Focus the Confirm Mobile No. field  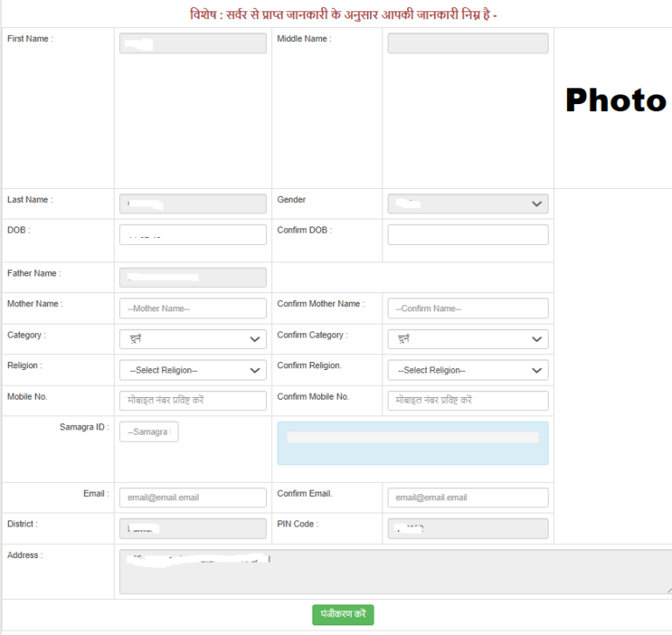(467, 401)
